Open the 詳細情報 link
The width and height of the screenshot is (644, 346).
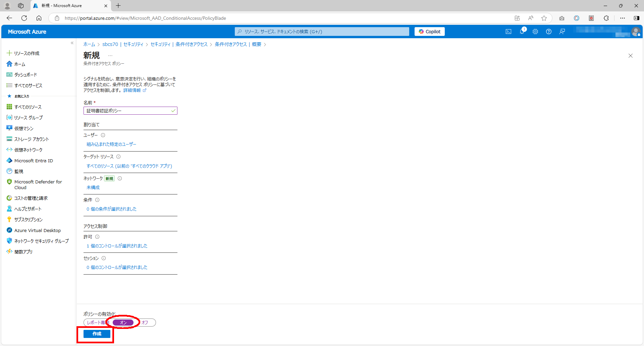coord(132,90)
